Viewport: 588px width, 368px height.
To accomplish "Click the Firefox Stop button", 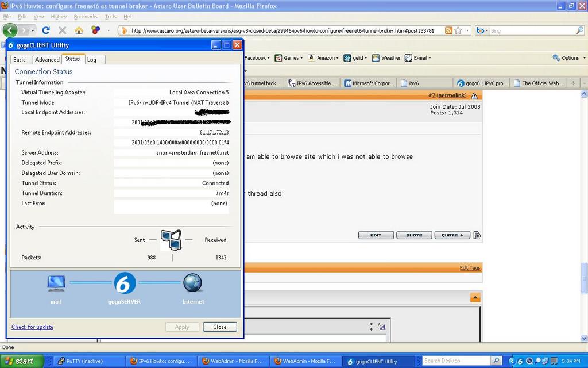I will coord(62,30).
